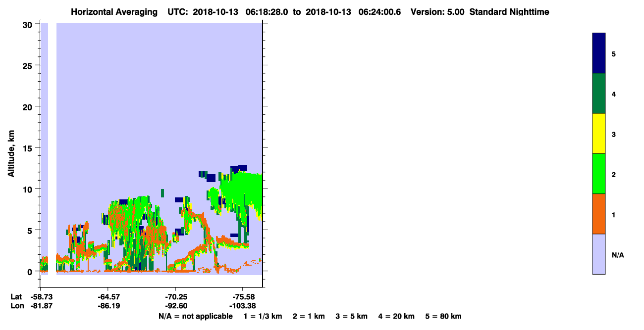Click the colorbar label 4
The width and height of the screenshot is (644, 330).
(x=614, y=94)
